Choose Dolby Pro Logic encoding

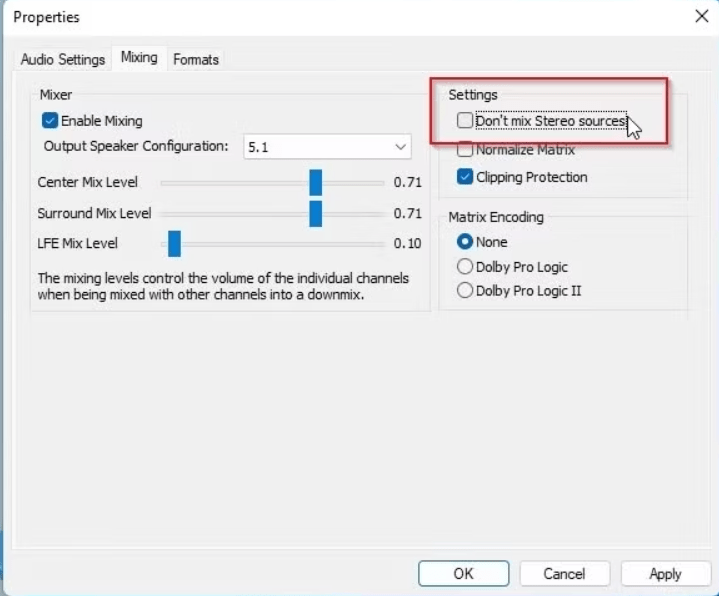(465, 267)
